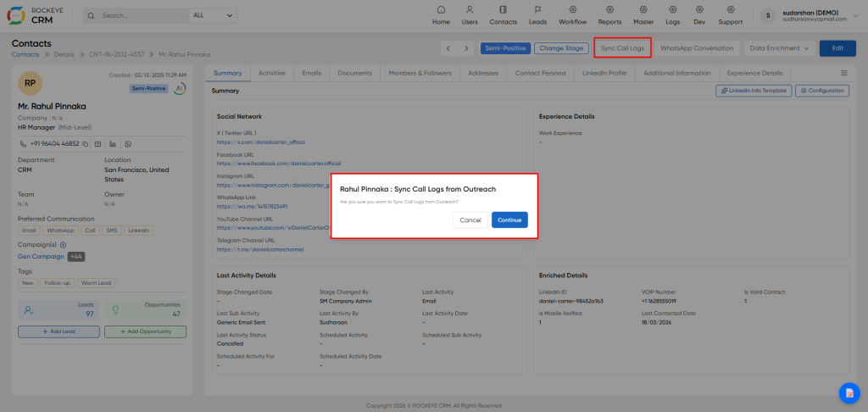Click the Semi-Positive stage button in header
The width and height of the screenshot is (868, 412).
[x=505, y=48]
